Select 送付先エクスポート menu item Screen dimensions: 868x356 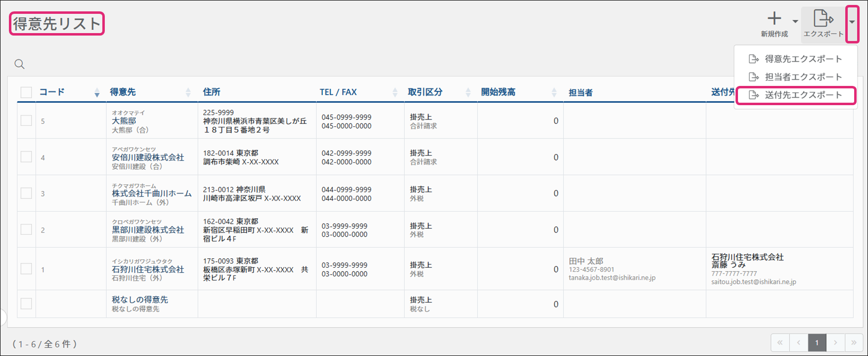(x=803, y=95)
